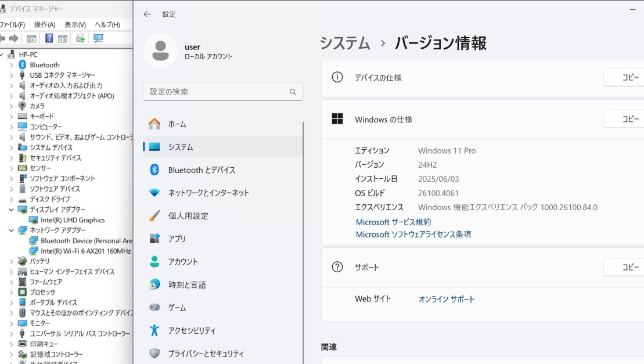Open 表示(V) menu in Device Manager

click(75, 24)
